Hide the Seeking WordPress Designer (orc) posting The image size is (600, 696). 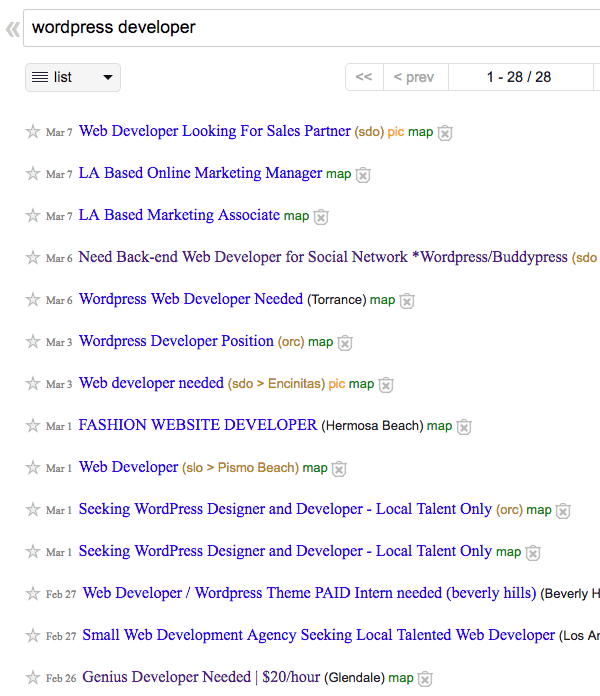pos(563,511)
